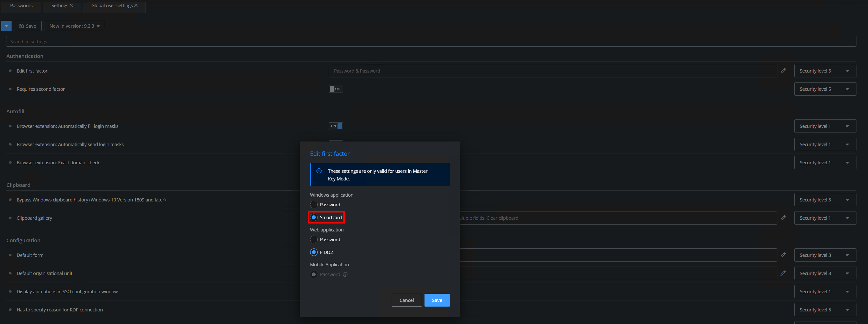Open the New in version 9.2.3 dropdown
This screenshot has width=868, height=324.
click(x=74, y=26)
